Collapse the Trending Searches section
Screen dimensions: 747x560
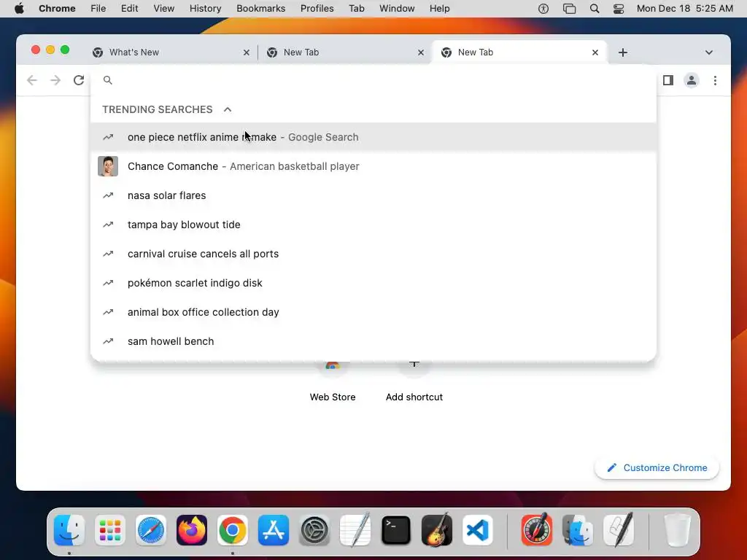228,109
